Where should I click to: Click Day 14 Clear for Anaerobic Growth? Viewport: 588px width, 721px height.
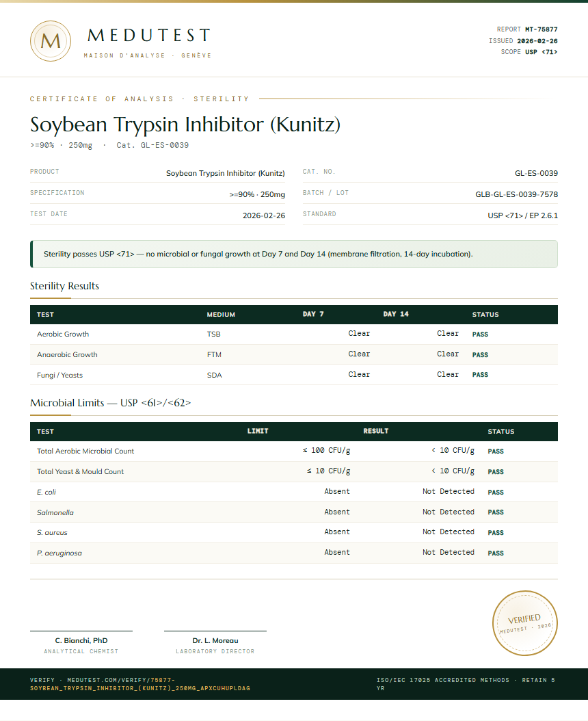448,354
